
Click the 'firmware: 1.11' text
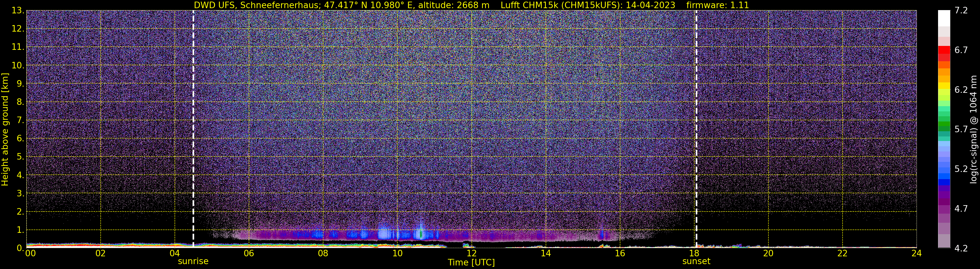[x=718, y=5]
